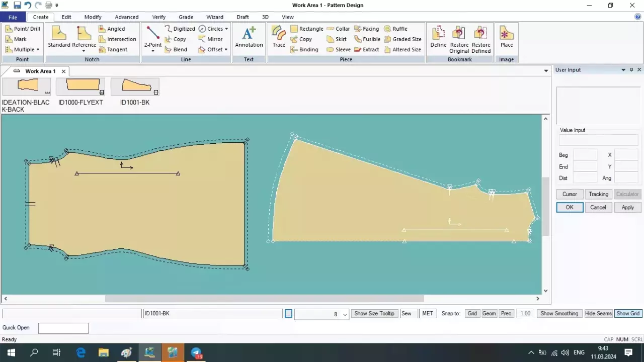Open the Modify ribbon tab
Image resolution: width=644 pixels, height=362 pixels.
click(93, 17)
